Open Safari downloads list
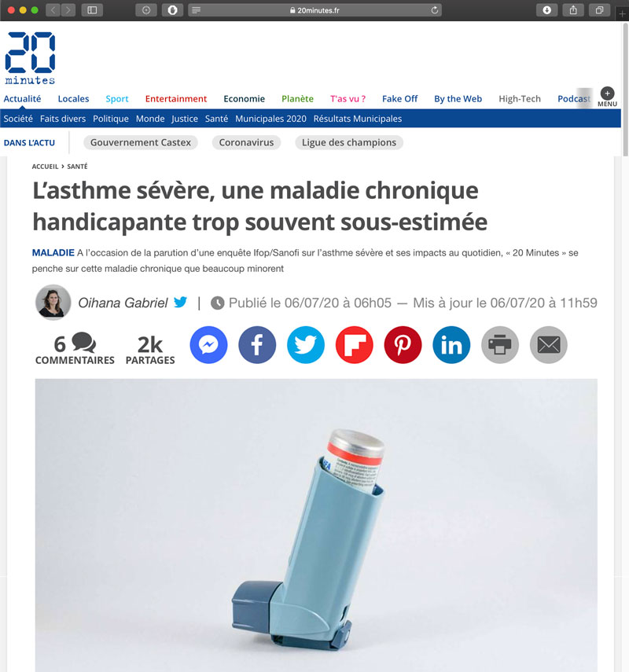The height and width of the screenshot is (672, 629). click(x=546, y=10)
